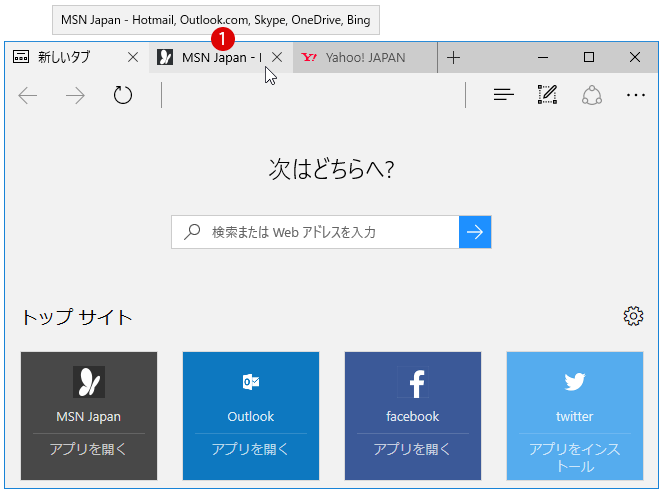Refresh the page with reload icon
The width and height of the screenshot is (660, 491).
click(122, 95)
